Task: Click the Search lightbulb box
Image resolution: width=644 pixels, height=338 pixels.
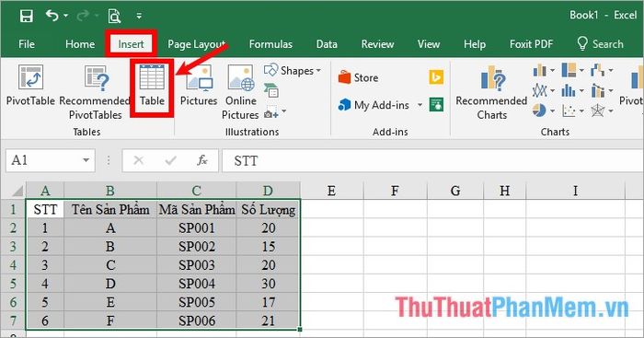Action: [600, 44]
